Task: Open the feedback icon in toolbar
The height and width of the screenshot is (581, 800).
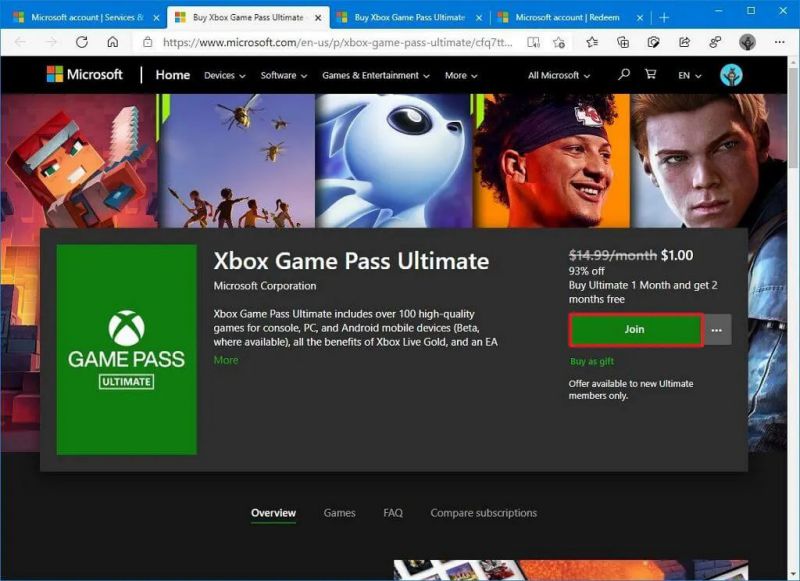Action: pos(715,42)
